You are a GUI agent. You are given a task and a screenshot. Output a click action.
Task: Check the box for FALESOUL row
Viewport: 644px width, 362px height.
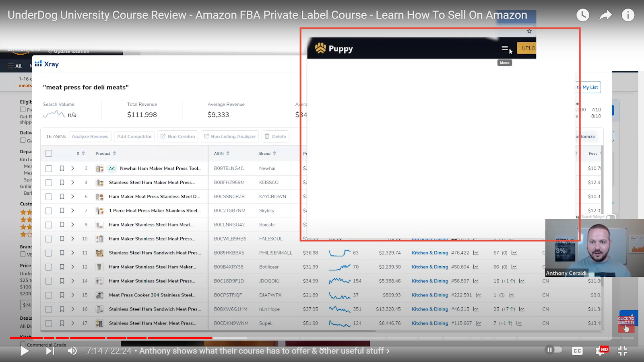coord(49,239)
